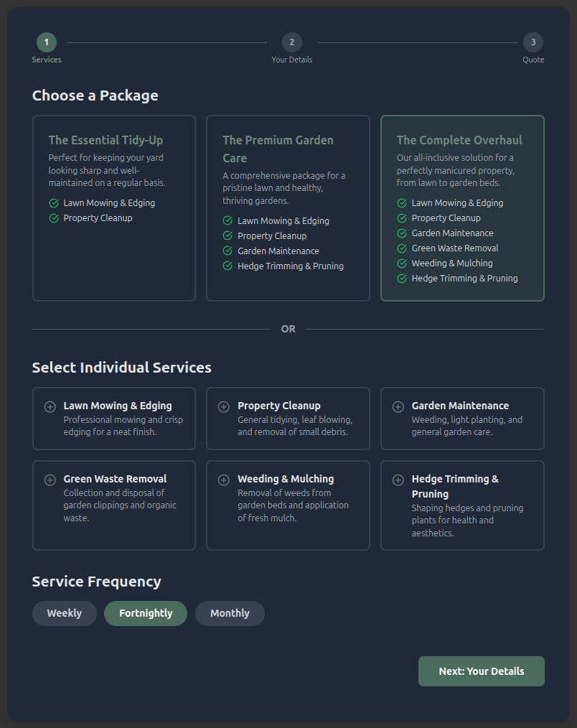This screenshot has width=577, height=728.
Task: Click the plus icon beside Garden Maintenance service
Action: coord(398,407)
